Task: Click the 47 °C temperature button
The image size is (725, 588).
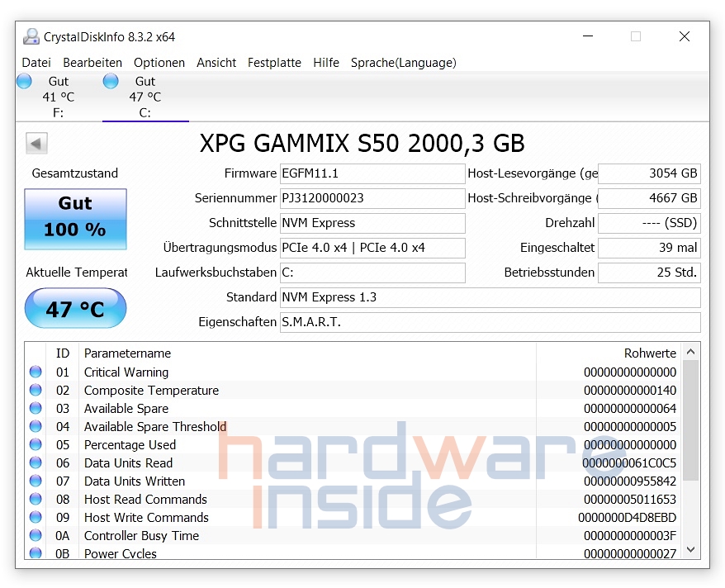Action: click(x=75, y=309)
